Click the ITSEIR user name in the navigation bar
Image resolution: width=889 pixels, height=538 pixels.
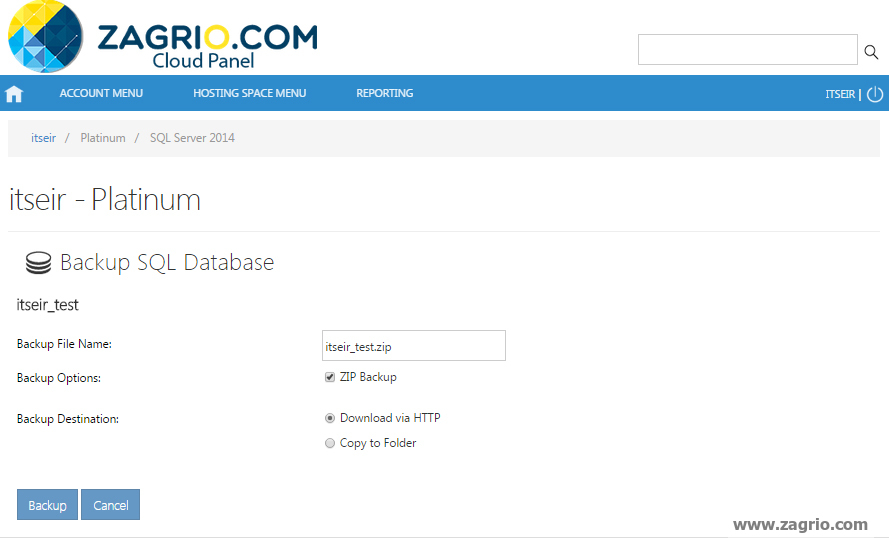click(840, 94)
